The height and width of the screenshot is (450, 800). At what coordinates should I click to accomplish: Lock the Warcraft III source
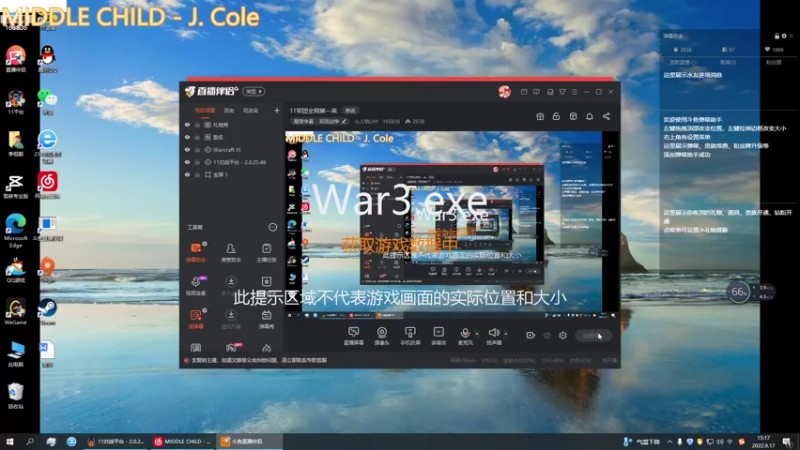click(x=197, y=150)
